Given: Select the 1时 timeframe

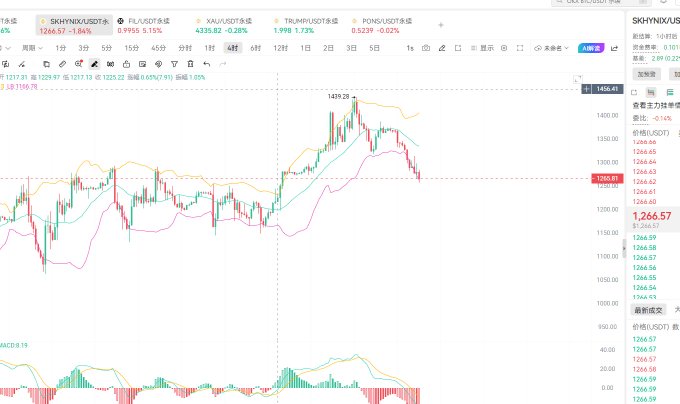Looking at the screenshot, I should tap(210, 48).
